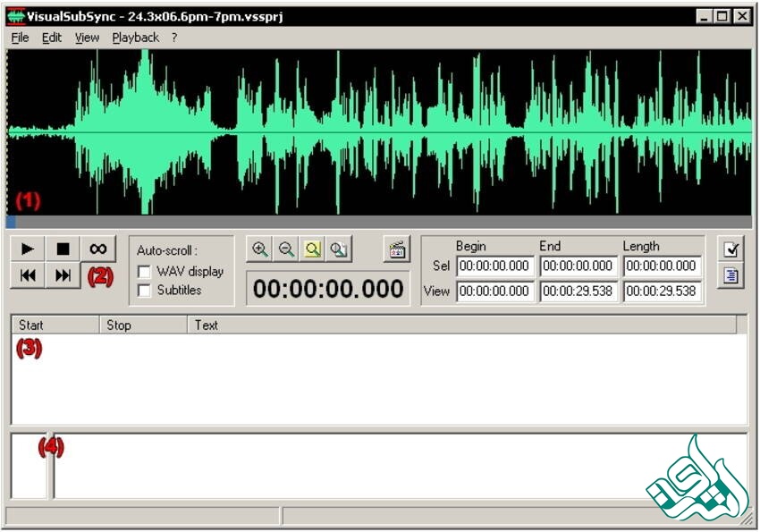This screenshot has height=532, width=760.
Task: Open the View menu
Action: 86,38
